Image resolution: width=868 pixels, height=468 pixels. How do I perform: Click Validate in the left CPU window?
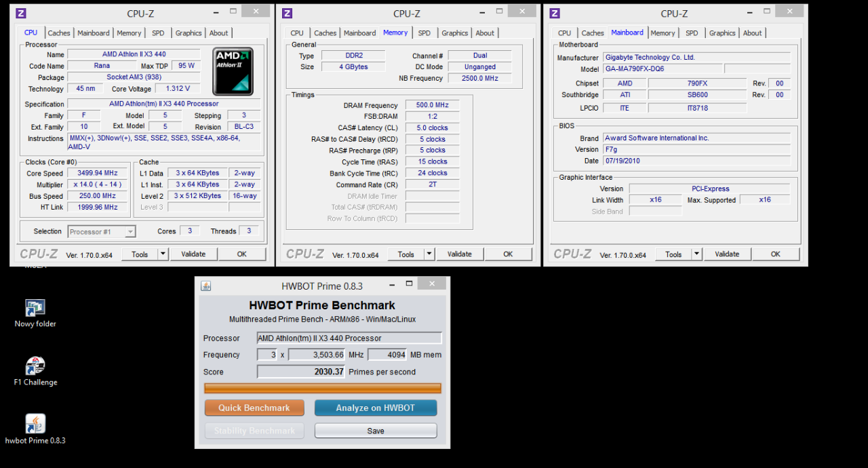pos(193,254)
